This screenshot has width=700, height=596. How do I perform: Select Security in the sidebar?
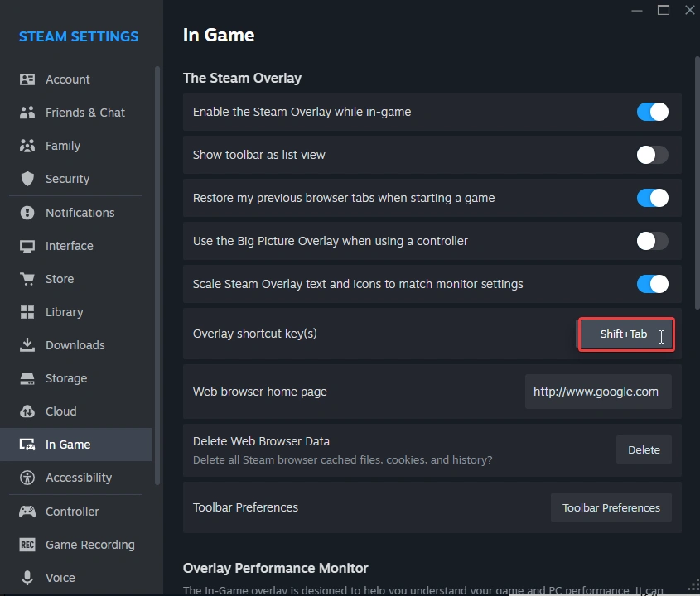click(76, 179)
